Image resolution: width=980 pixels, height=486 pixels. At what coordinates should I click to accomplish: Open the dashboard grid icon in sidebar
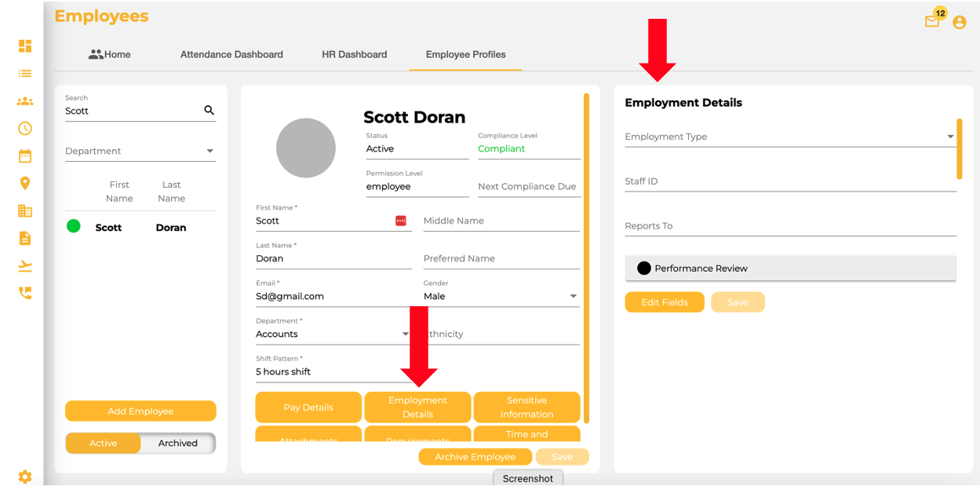24,46
